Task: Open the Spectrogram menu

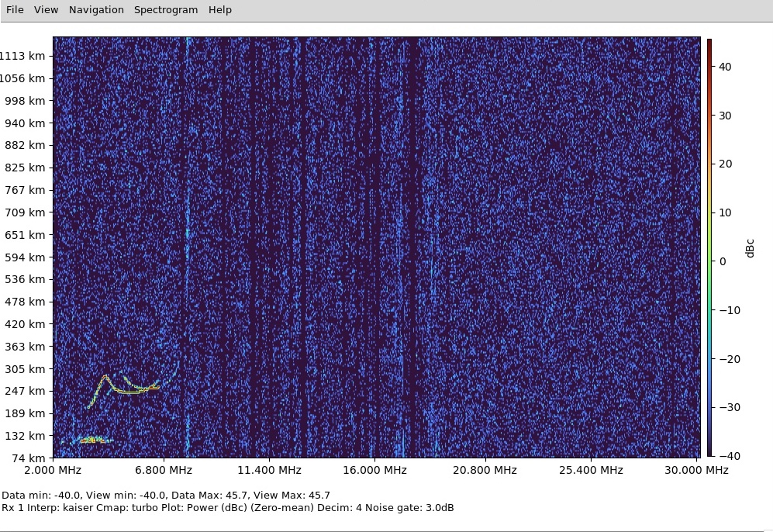Action: click(166, 10)
